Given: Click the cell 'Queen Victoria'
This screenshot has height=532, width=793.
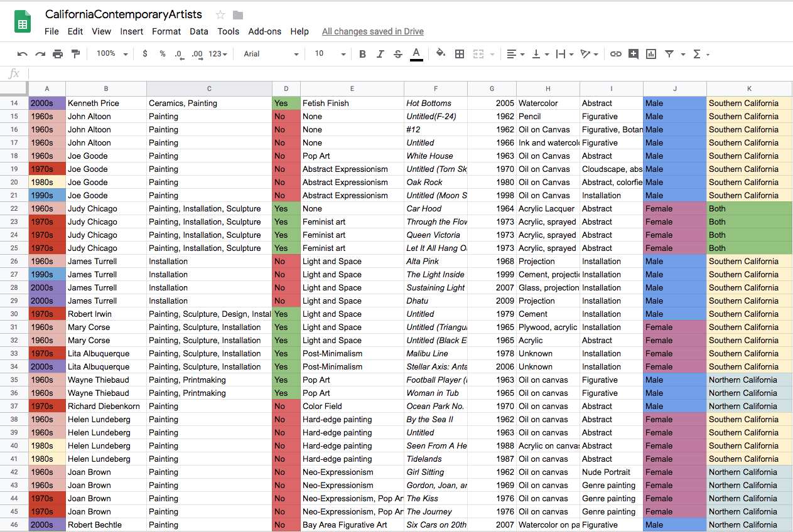Looking at the screenshot, I should point(436,235).
